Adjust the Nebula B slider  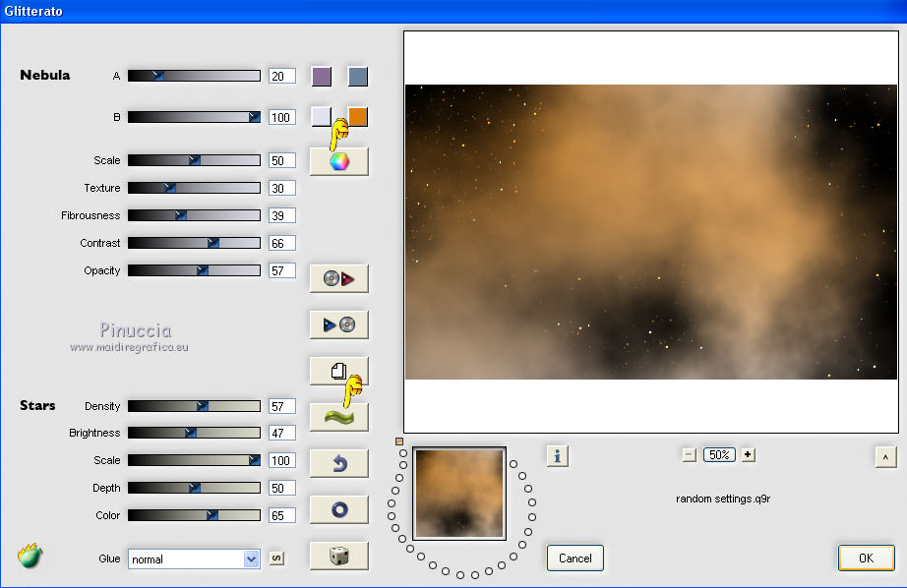pyautogui.click(x=194, y=117)
